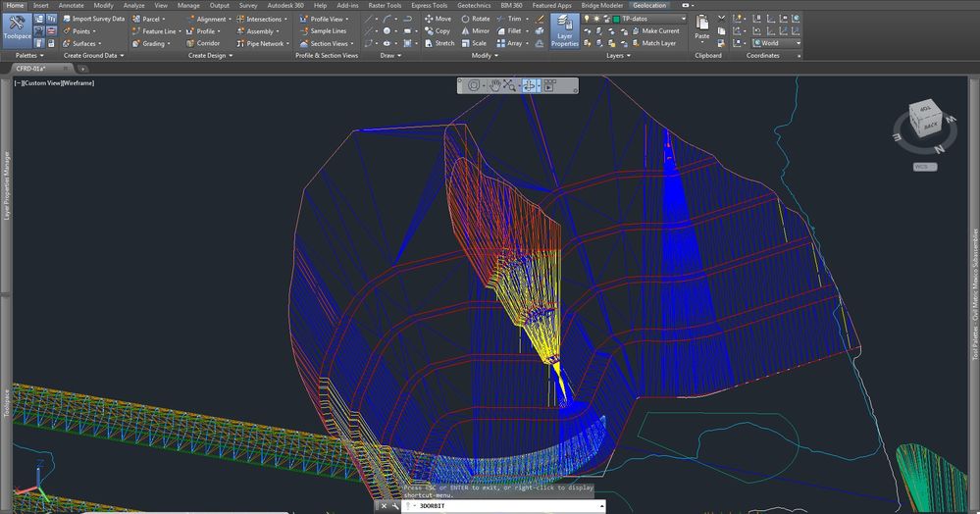Click the Intersections tool icon
The width and height of the screenshot is (980, 514).
coord(240,20)
